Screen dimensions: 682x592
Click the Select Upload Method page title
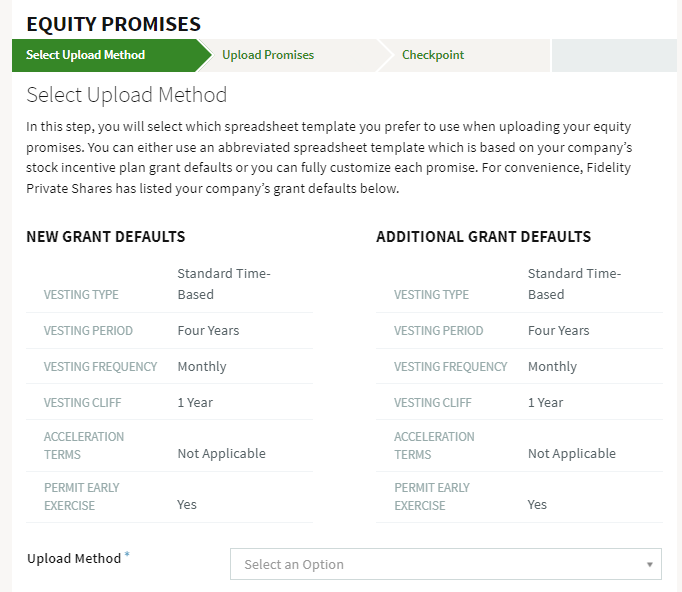point(127,95)
